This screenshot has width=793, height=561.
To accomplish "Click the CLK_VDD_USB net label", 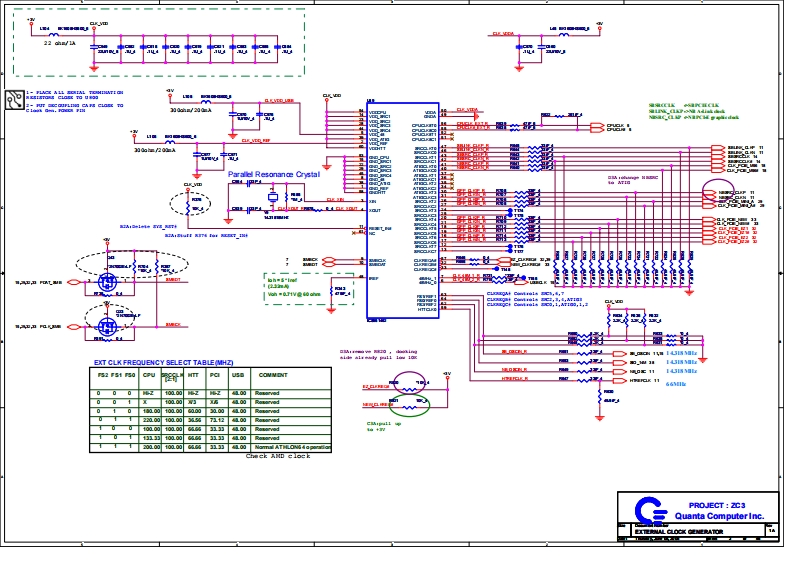I will 278,101.
